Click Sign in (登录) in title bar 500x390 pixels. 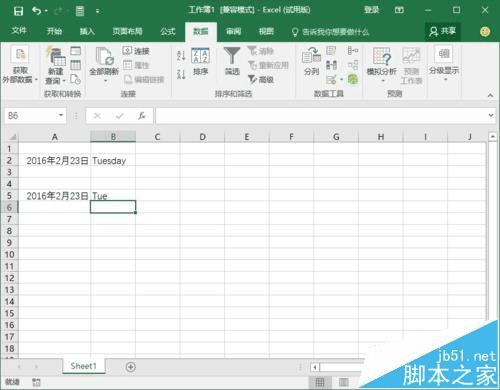pos(372,10)
